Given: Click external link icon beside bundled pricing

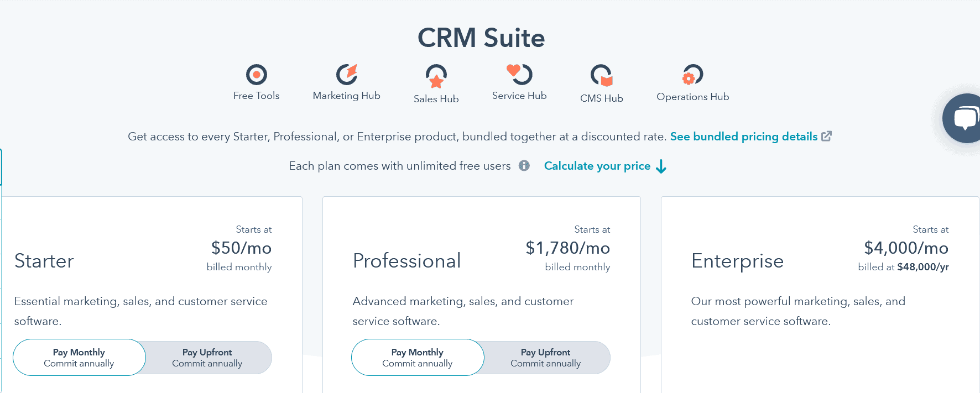Looking at the screenshot, I should [826, 136].
